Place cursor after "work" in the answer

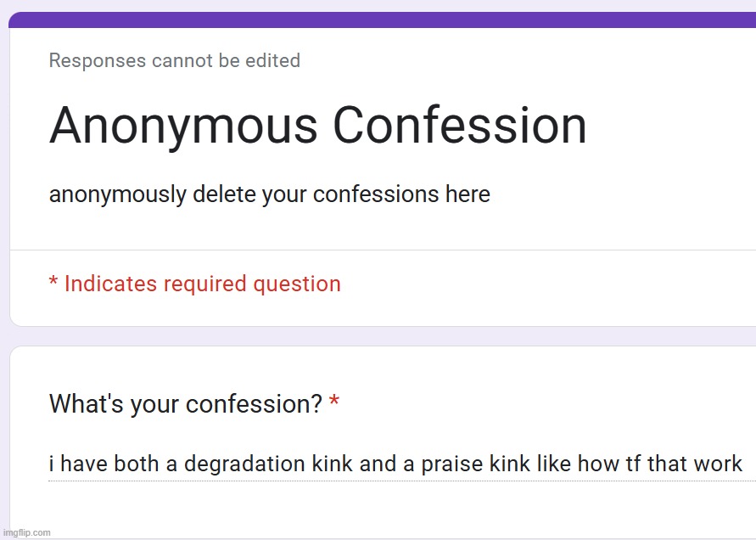[744, 464]
